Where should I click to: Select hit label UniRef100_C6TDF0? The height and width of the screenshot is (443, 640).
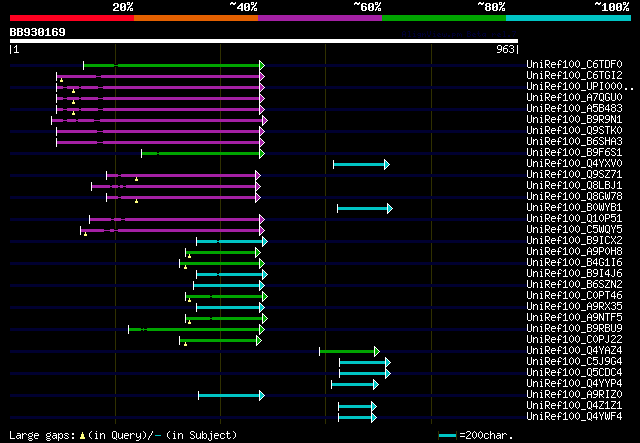click(x=574, y=65)
